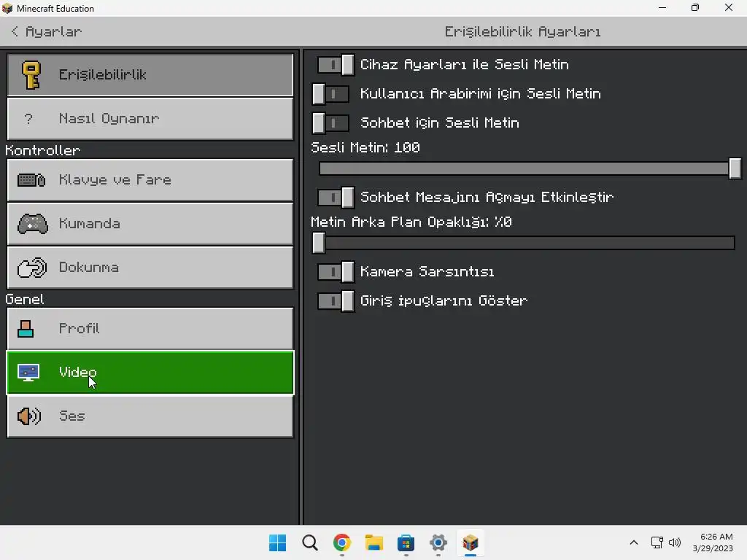
Task: Open Profil settings
Action: [x=150, y=329]
